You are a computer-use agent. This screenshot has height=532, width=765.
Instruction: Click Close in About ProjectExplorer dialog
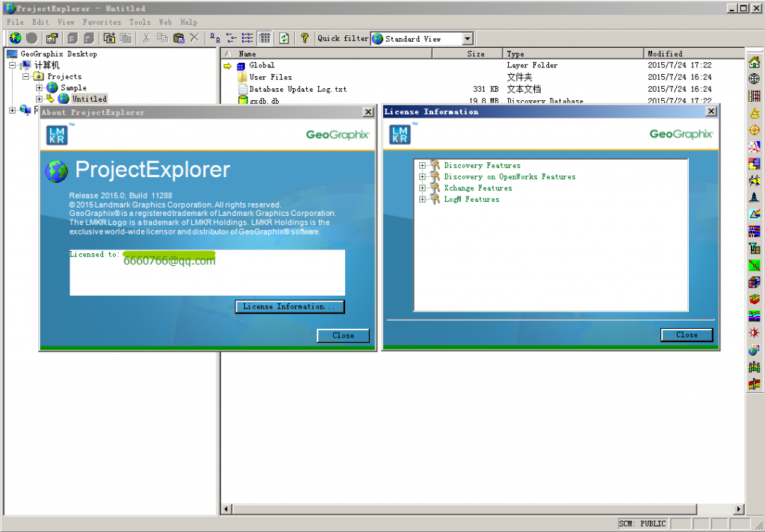tap(343, 335)
